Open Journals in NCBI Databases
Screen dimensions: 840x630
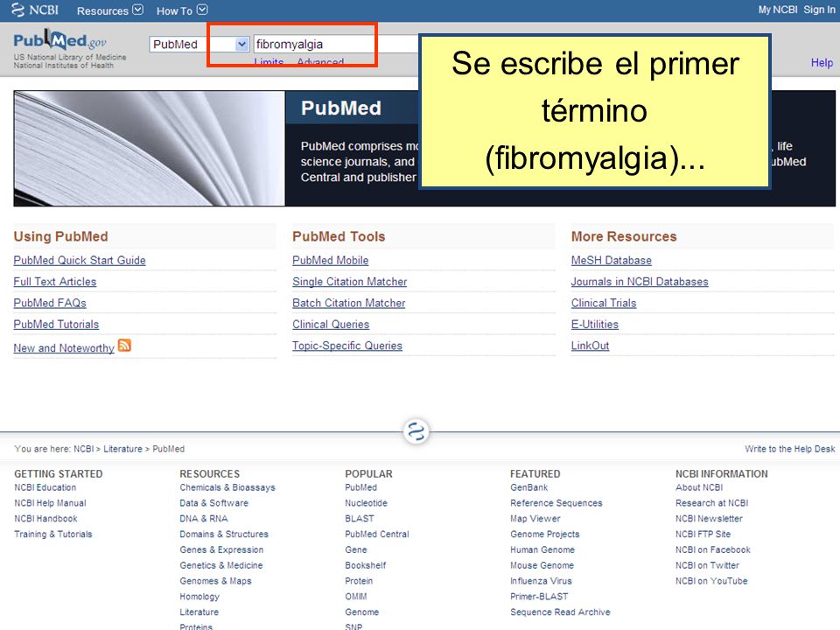tap(640, 282)
